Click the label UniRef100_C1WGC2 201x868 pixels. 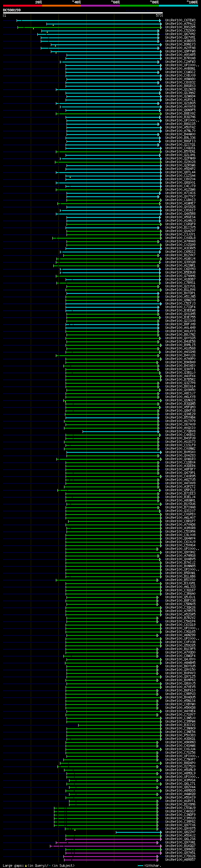point(180,72)
